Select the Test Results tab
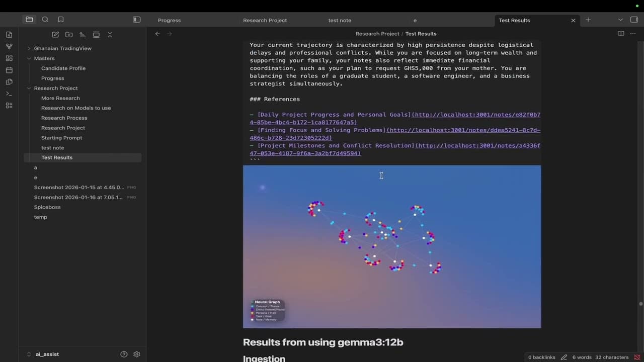Screen dimensions: 644x362 point(514,20)
